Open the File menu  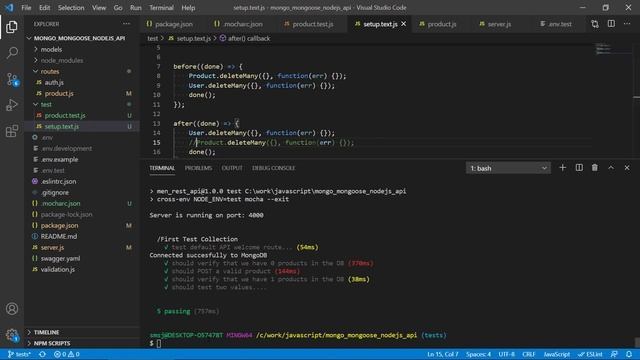click(x=26, y=8)
